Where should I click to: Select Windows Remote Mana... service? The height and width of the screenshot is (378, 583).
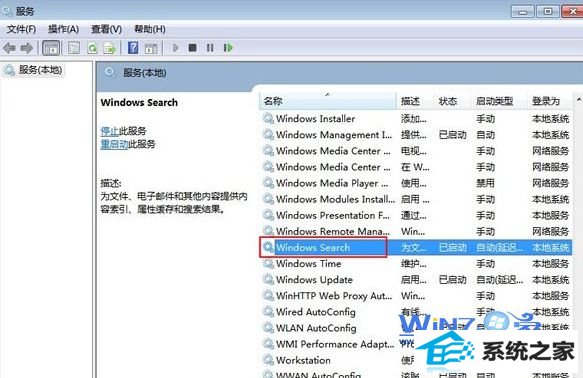(416, 232)
